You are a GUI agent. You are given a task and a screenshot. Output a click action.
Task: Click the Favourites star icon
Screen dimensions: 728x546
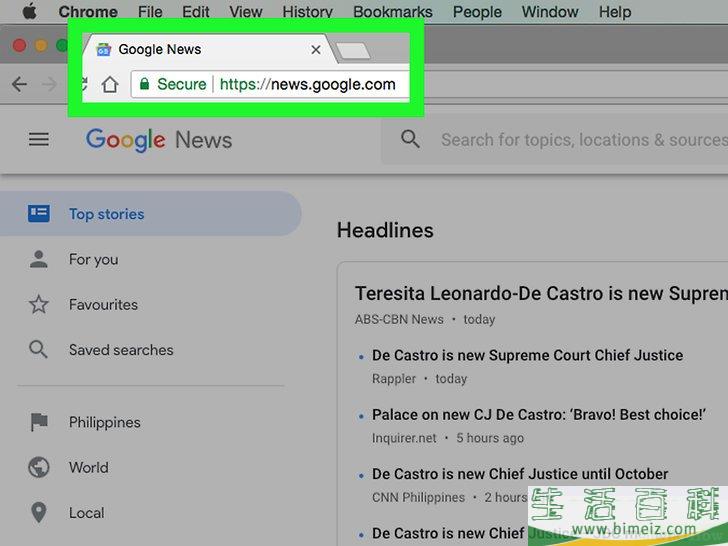tap(39, 304)
